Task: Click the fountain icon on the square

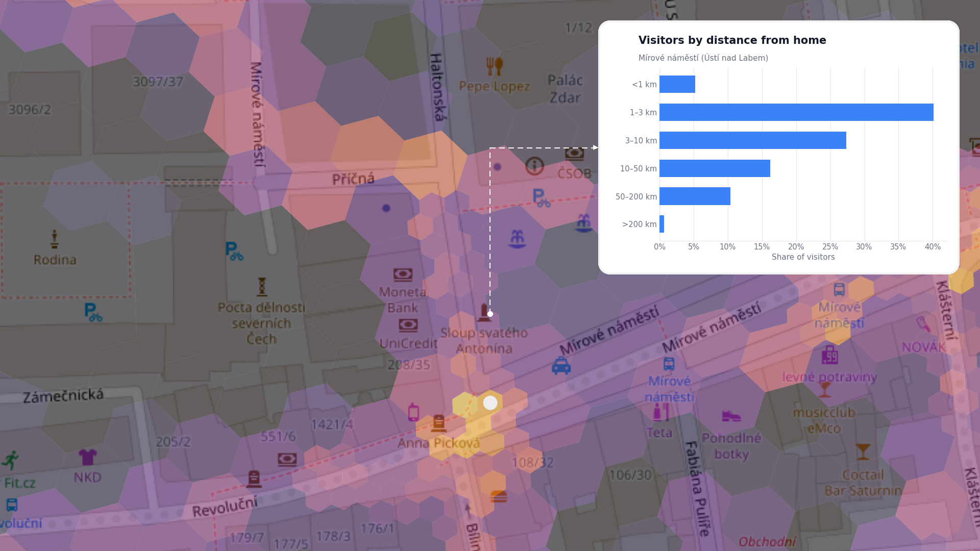Action: click(x=517, y=239)
